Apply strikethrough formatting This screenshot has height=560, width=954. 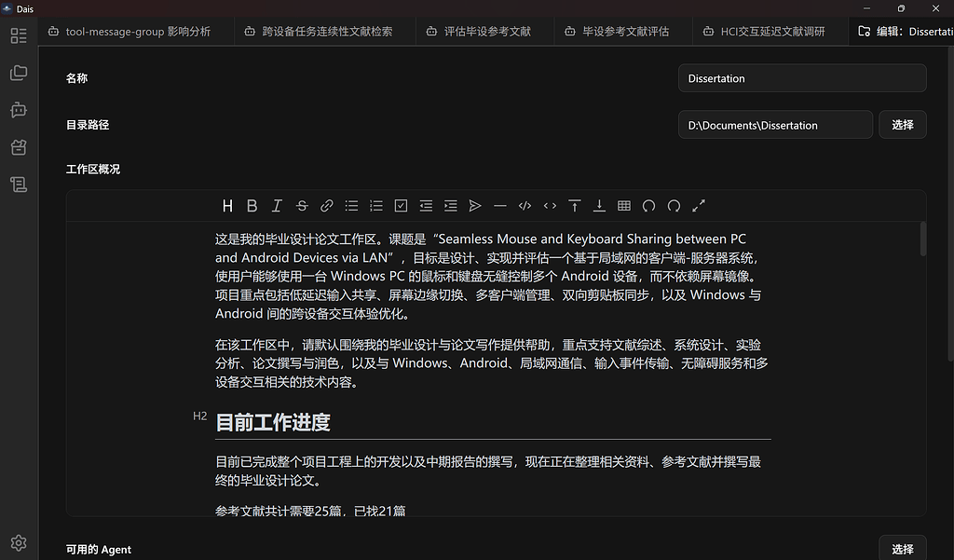[302, 206]
